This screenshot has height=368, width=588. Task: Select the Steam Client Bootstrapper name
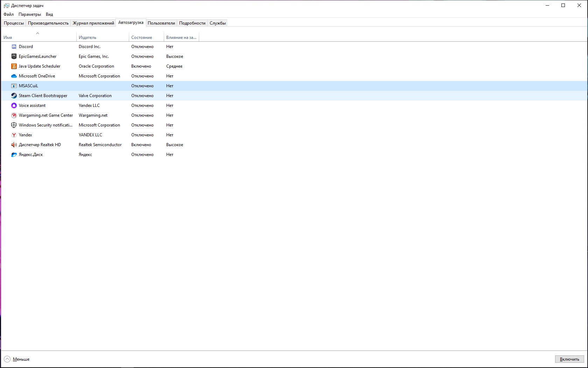coord(43,96)
